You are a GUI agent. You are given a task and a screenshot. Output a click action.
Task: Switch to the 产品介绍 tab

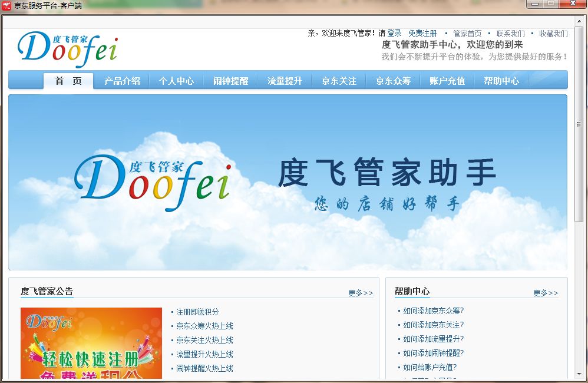click(x=122, y=81)
